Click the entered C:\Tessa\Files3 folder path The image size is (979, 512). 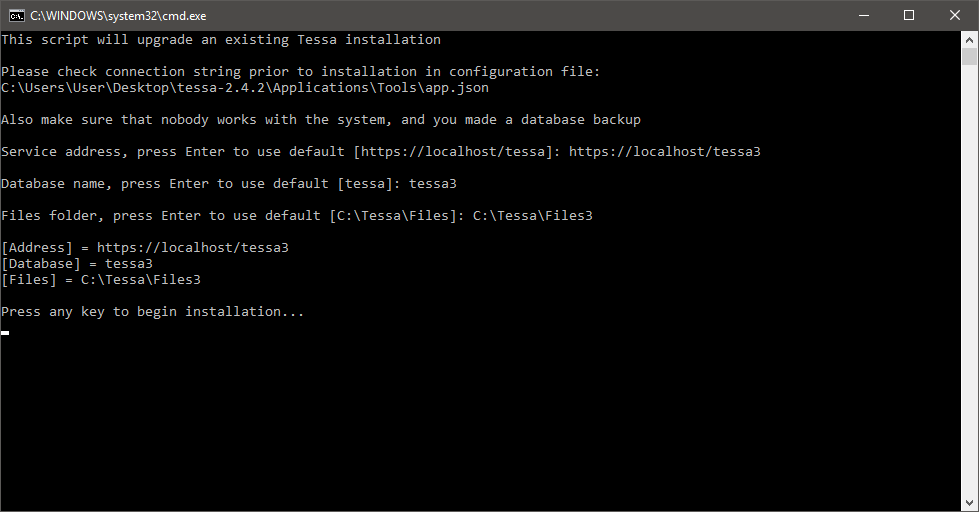point(533,216)
